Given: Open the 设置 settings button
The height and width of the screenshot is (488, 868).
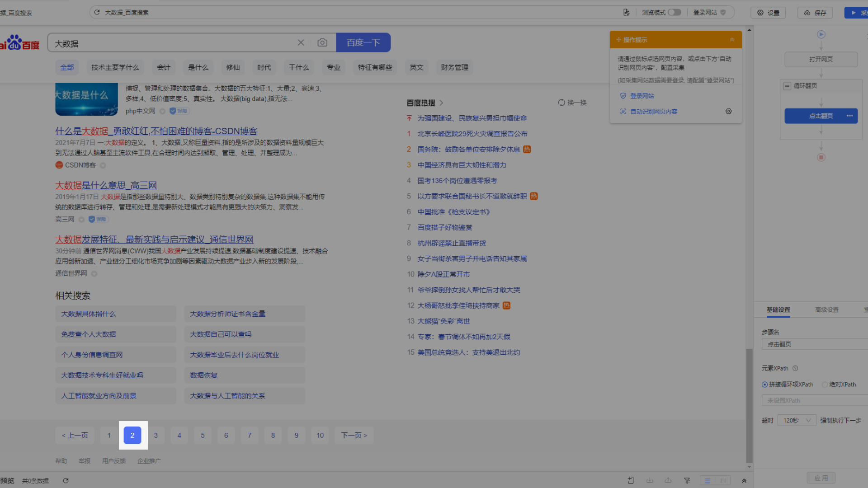Looking at the screenshot, I should click(x=768, y=13).
